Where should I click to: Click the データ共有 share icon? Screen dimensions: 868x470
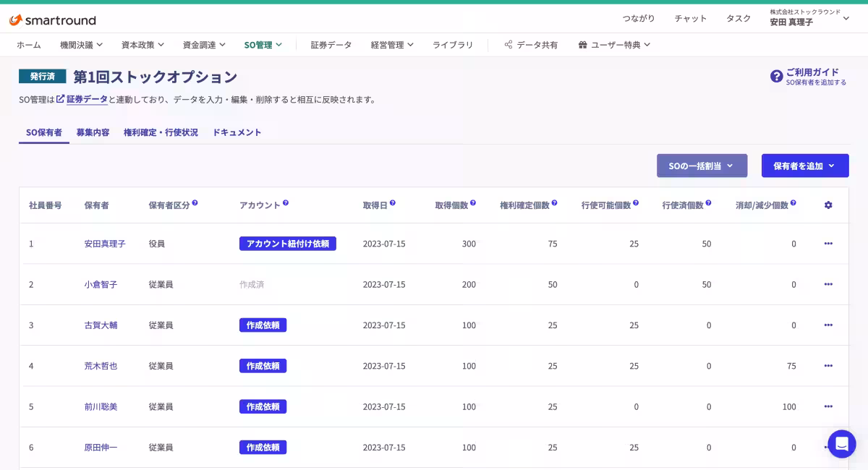pos(509,45)
